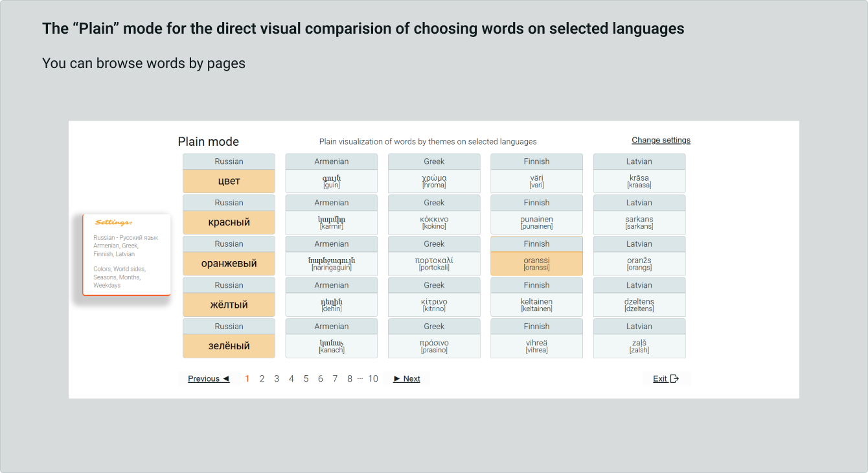Jump to page 7

335,379
